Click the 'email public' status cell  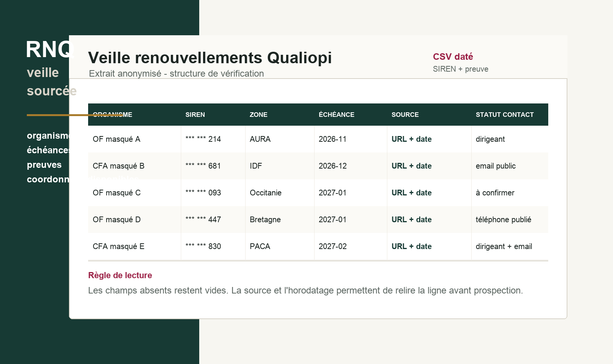click(x=510, y=166)
